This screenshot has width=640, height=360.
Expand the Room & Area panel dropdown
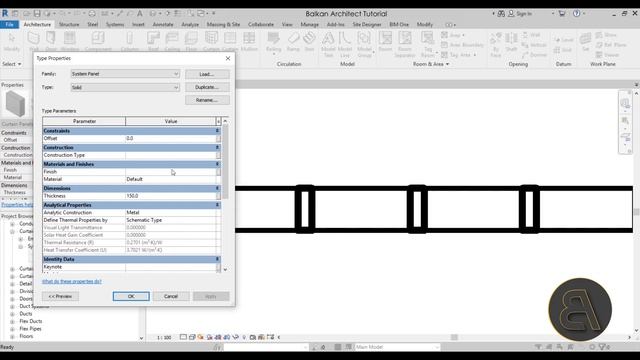coord(431,64)
